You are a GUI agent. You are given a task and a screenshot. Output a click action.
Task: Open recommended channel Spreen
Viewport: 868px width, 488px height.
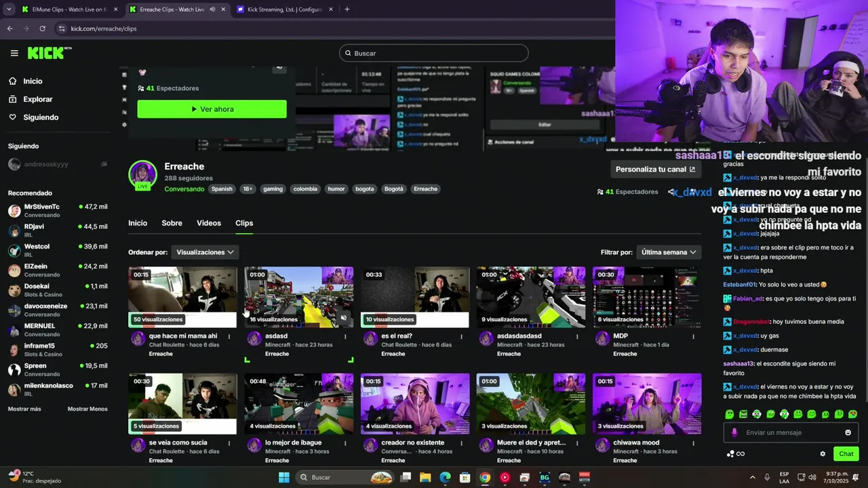click(58, 369)
